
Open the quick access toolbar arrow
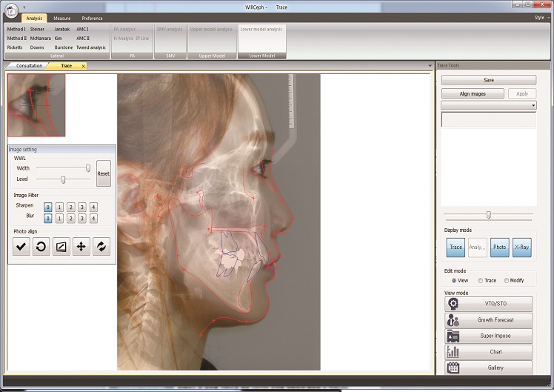(x=24, y=7)
